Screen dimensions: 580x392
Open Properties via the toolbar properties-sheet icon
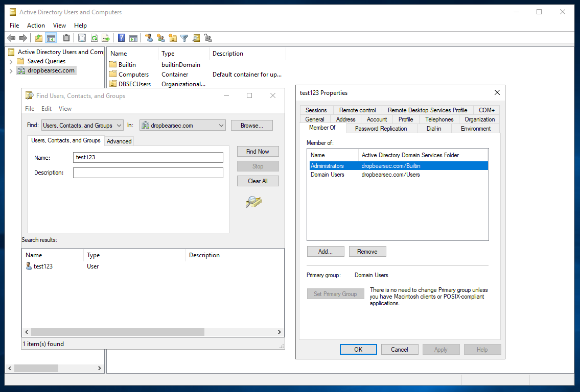(82, 38)
